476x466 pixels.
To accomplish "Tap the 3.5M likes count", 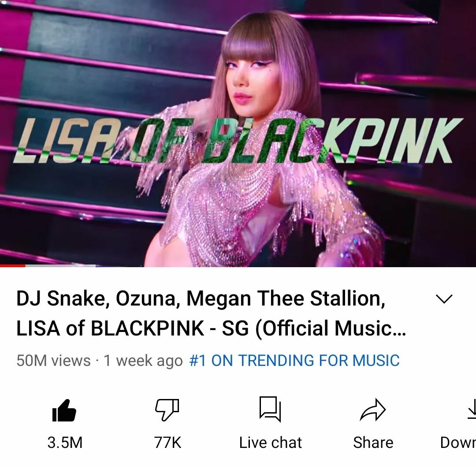I will (65, 443).
